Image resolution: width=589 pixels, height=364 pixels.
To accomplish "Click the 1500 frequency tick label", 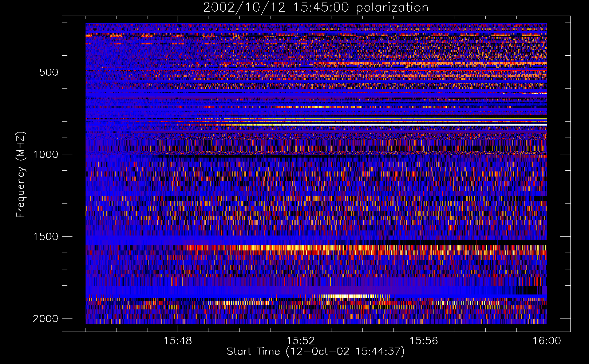I will click(x=46, y=237).
